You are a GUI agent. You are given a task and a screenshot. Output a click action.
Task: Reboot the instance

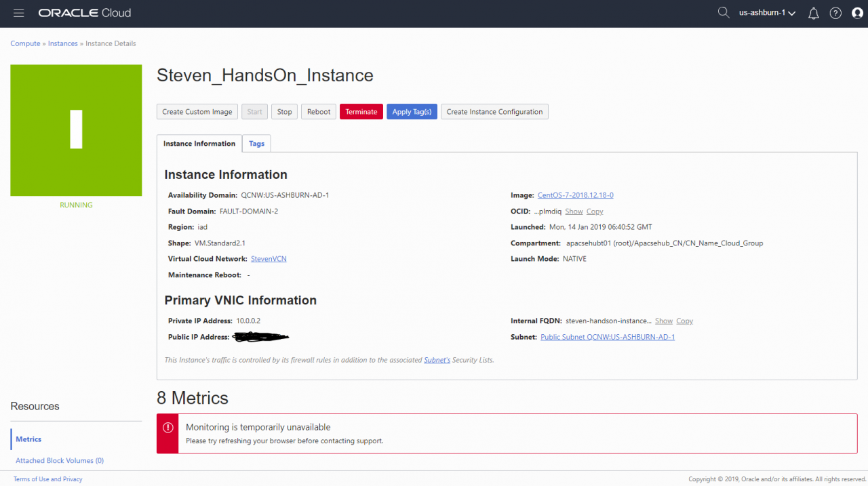pos(319,112)
